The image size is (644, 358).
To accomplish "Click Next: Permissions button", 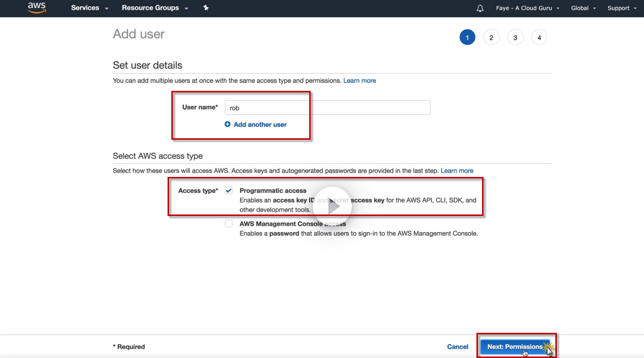I will click(515, 347).
